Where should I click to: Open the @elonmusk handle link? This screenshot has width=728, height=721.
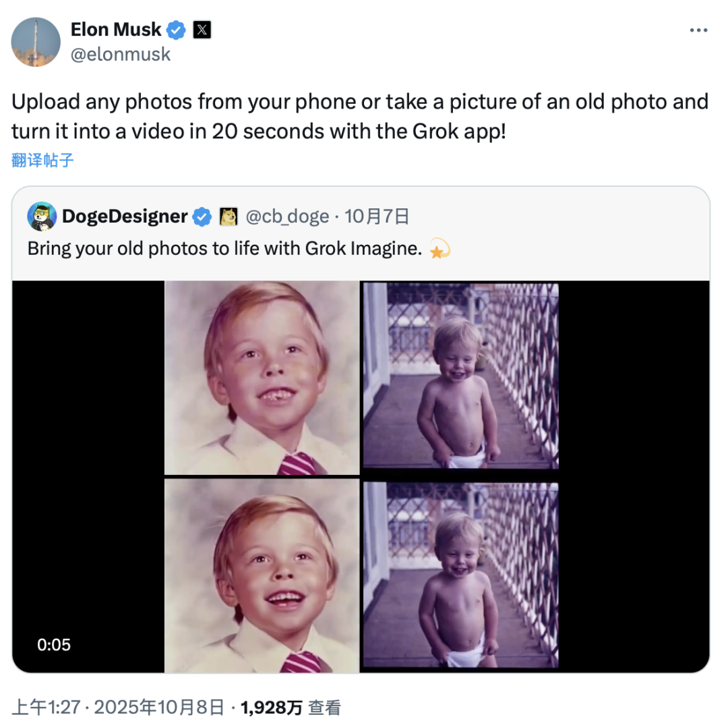pyautogui.click(x=121, y=54)
